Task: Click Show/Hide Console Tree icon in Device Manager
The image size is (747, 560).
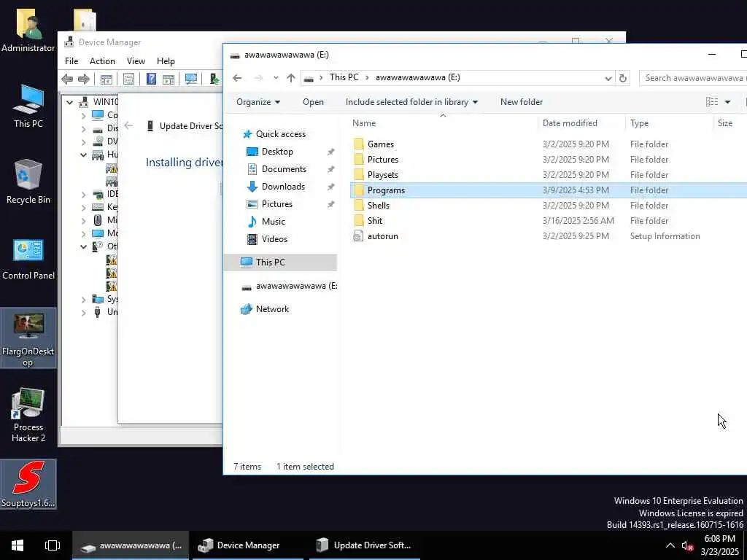Action: tap(107, 79)
